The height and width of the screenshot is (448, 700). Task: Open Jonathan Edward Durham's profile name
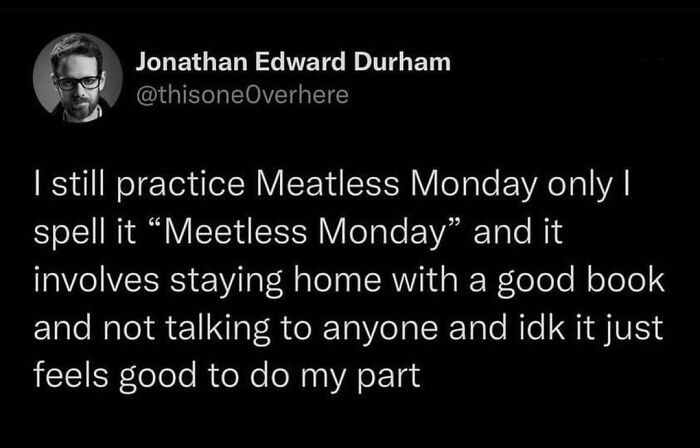[x=293, y=62]
